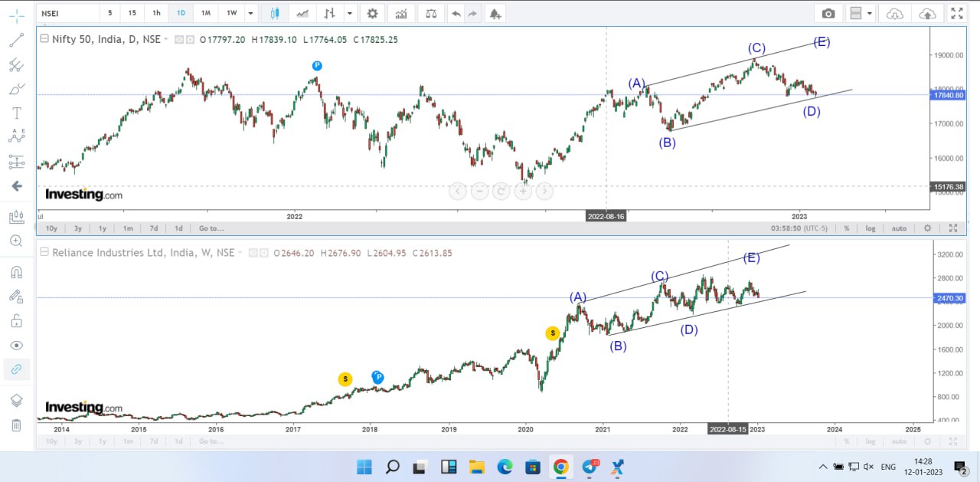Select the 1D interval
The height and width of the screenshot is (482, 980).
point(181,13)
